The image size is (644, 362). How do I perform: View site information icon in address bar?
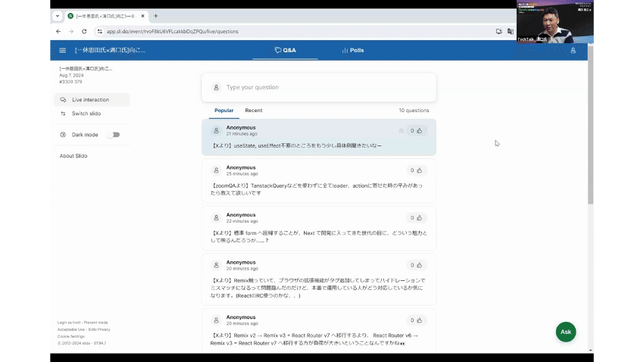pyautogui.click(x=100, y=31)
